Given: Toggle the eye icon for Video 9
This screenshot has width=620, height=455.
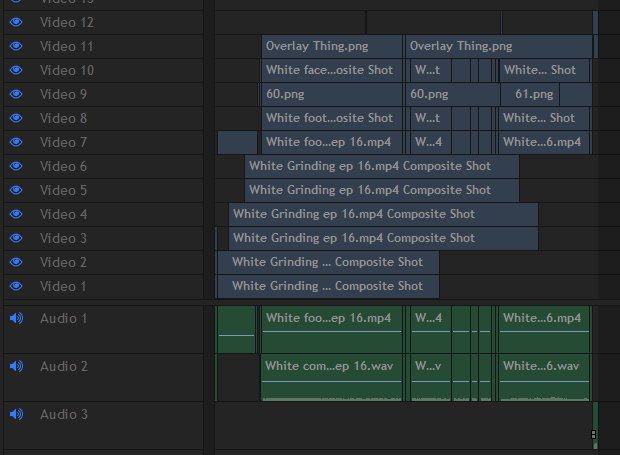Looking at the screenshot, I should tap(16, 94).
